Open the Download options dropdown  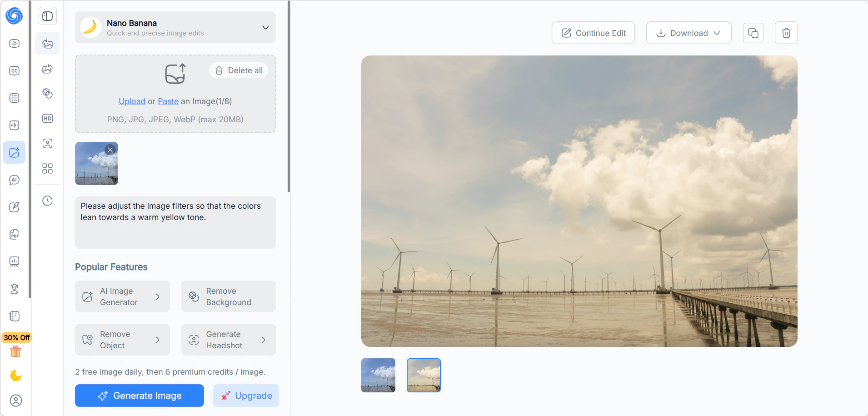tap(688, 33)
